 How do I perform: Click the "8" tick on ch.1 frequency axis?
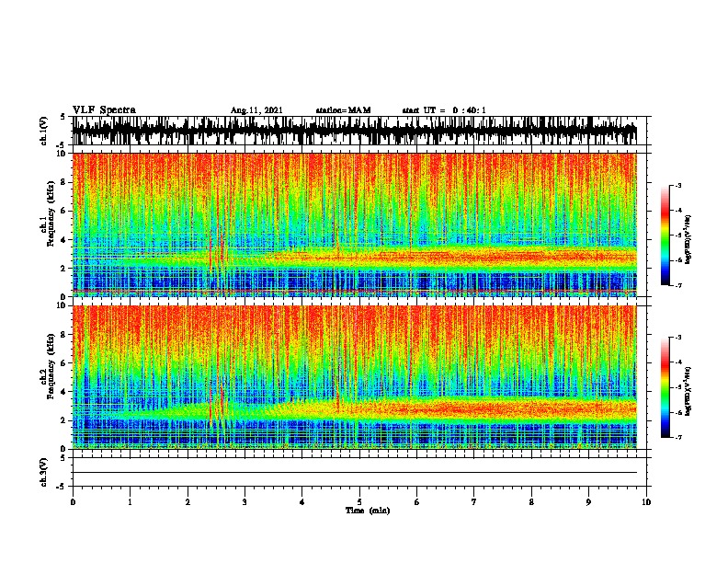pyautogui.click(x=64, y=182)
